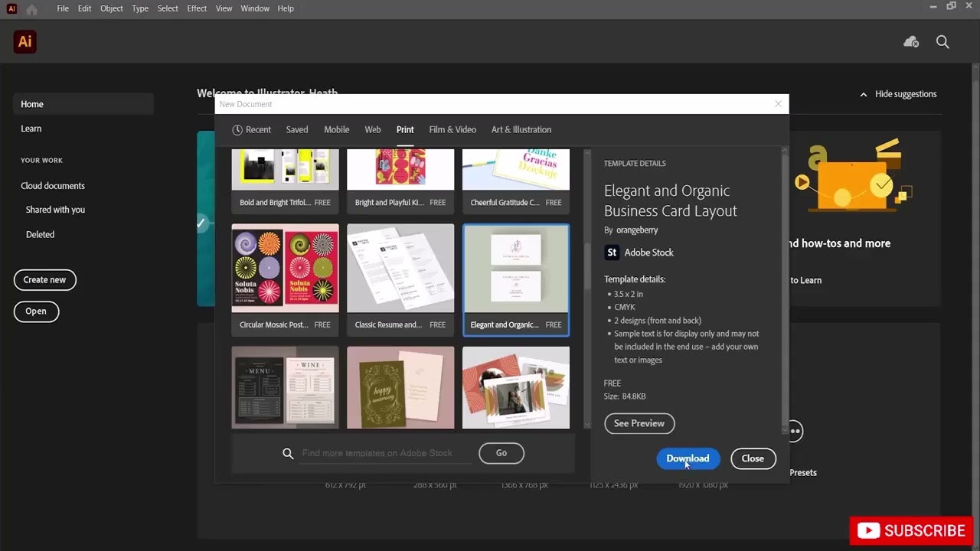The width and height of the screenshot is (980, 551).
Task: Open the Edit menu
Action: (x=84, y=8)
